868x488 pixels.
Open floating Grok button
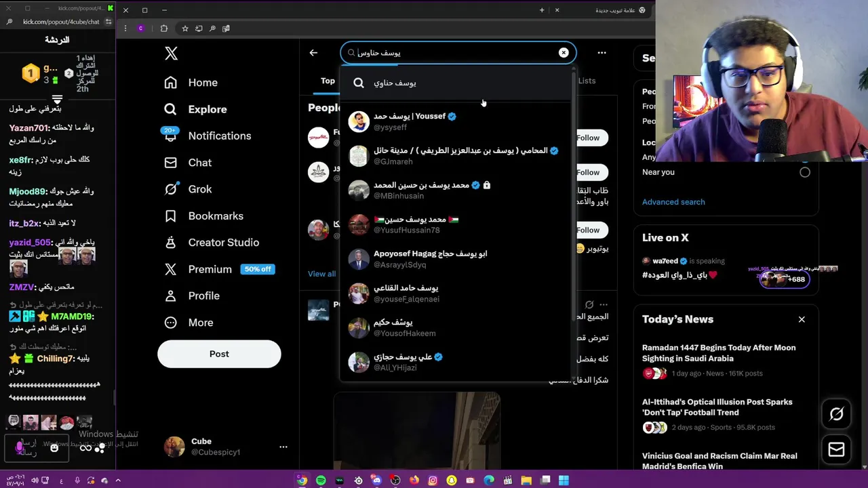click(x=836, y=414)
